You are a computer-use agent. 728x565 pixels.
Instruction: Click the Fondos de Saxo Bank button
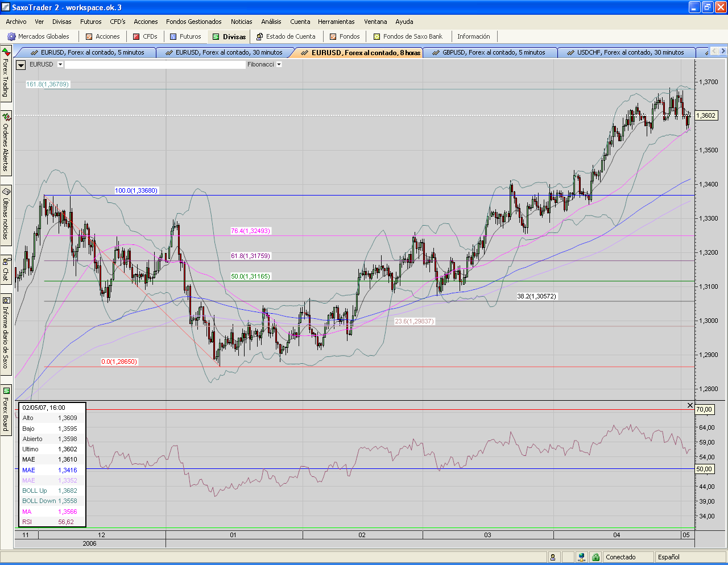click(x=408, y=36)
